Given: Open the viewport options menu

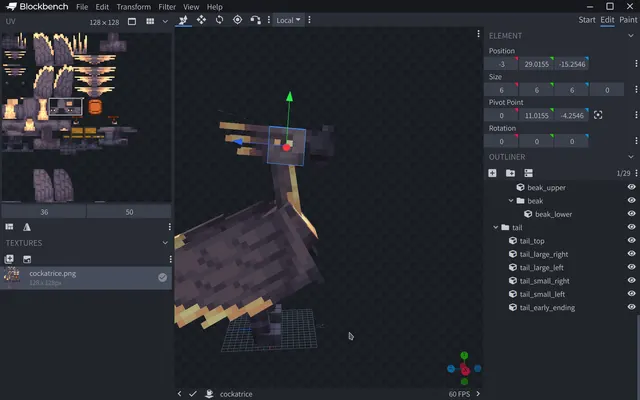Looking at the screenshot, I should (478, 34).
